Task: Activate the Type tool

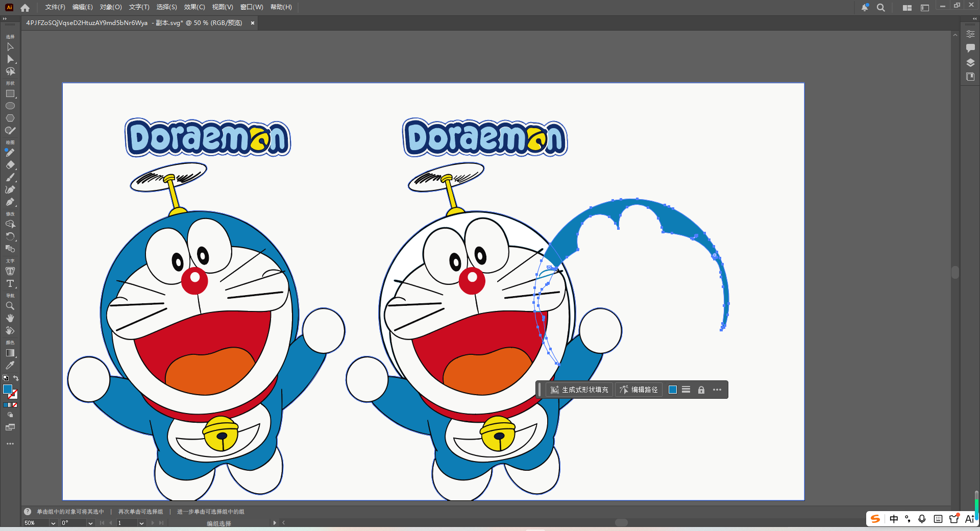Action: 10,283
